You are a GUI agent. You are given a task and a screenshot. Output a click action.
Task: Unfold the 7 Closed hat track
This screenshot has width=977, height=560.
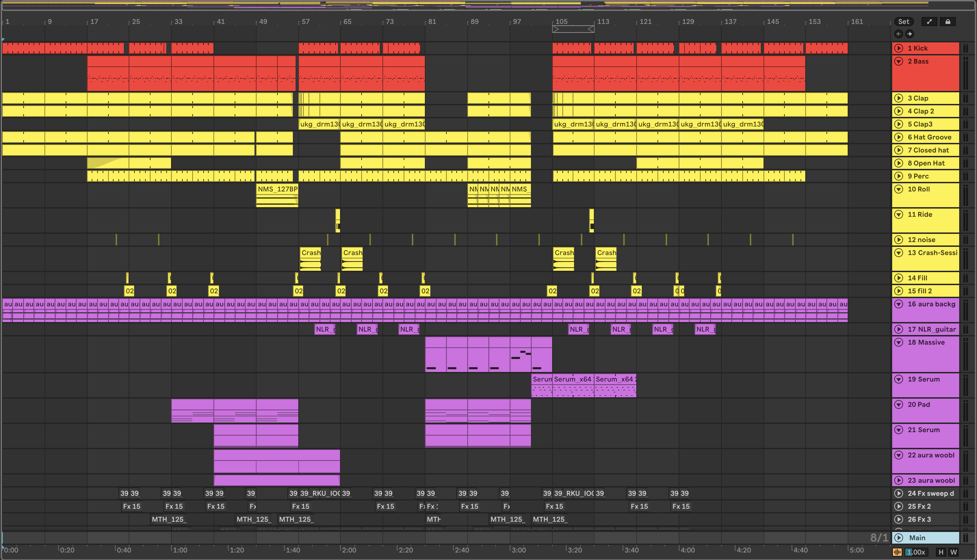pos(899,150)
